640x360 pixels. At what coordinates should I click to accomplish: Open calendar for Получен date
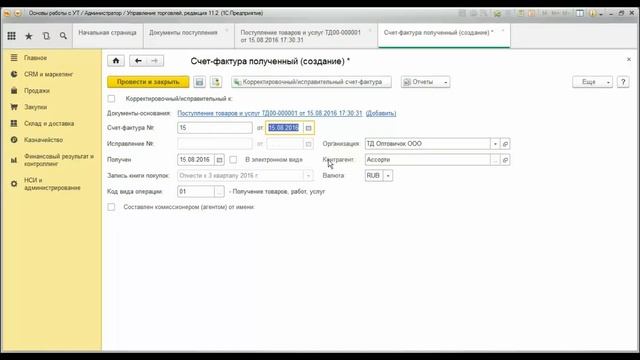[x=219, y=160]
